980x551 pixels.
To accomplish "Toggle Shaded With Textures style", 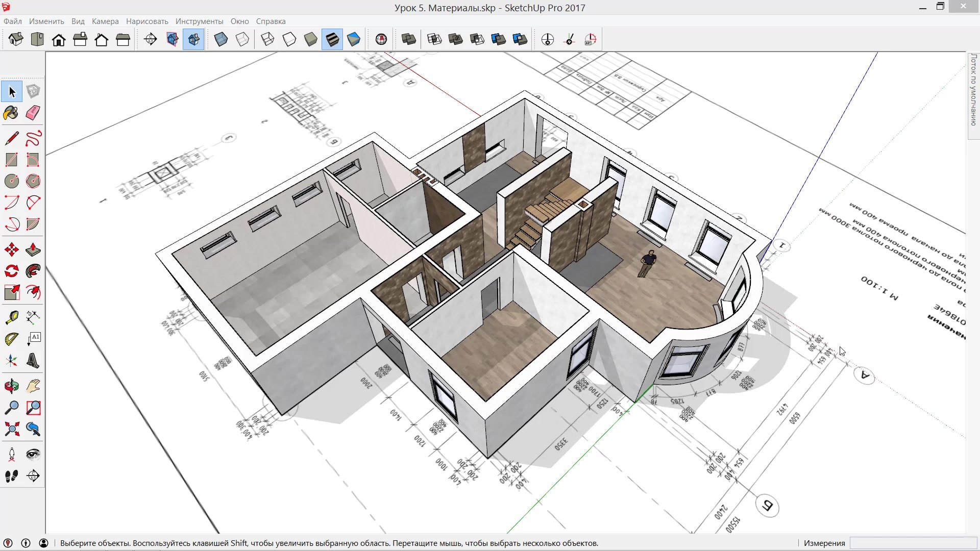I will coord(332,39).
